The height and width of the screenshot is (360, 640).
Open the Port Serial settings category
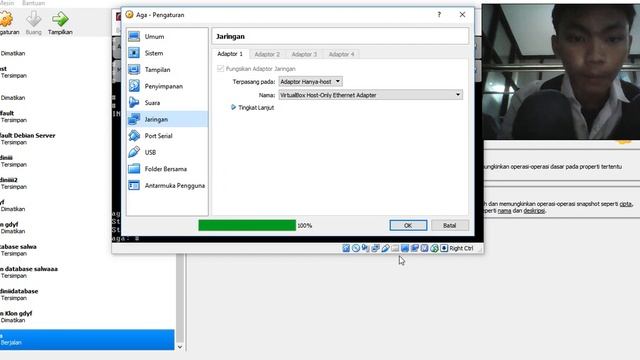(167, 136)
